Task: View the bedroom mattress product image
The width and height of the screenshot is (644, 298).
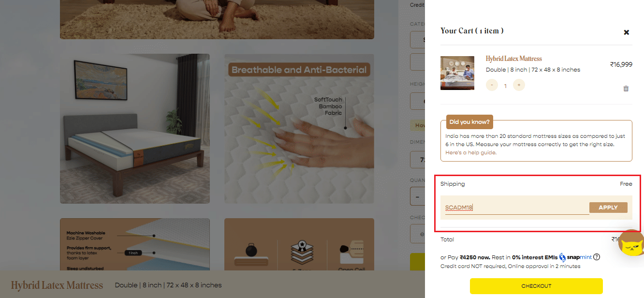Action: pyautogui.click(x=135, y=129)
